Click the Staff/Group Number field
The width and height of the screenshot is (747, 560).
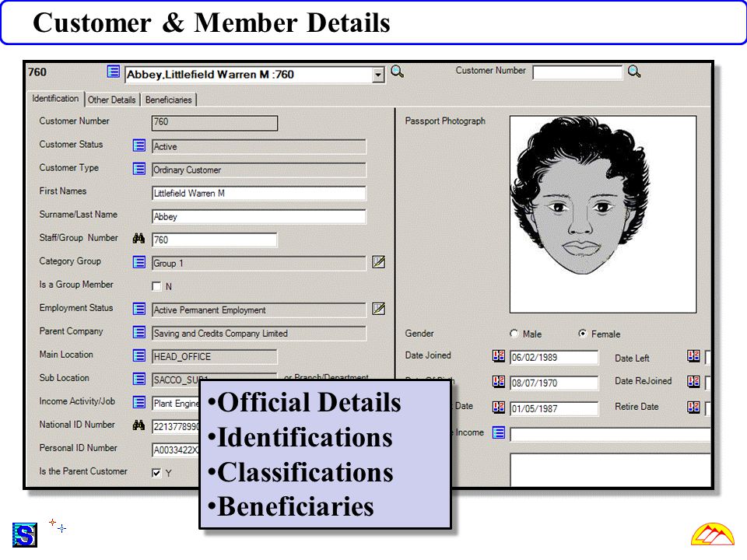(x=215, y=240)
